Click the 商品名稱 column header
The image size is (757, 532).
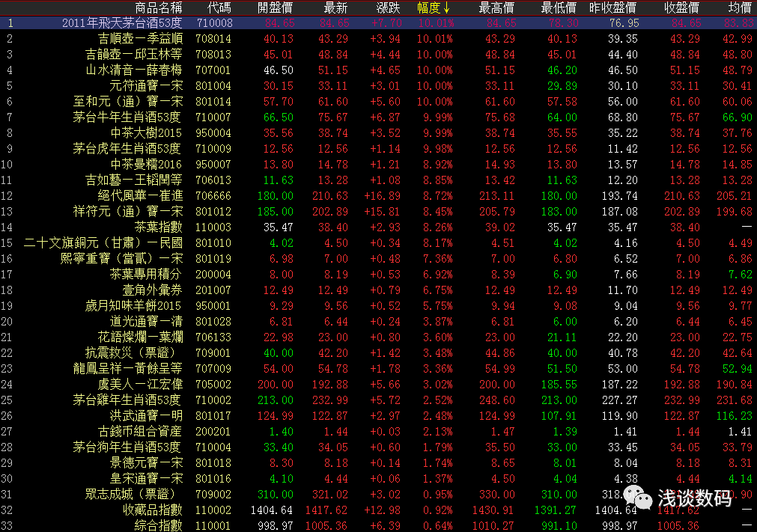pyautogui.click(x=158, y=7)
